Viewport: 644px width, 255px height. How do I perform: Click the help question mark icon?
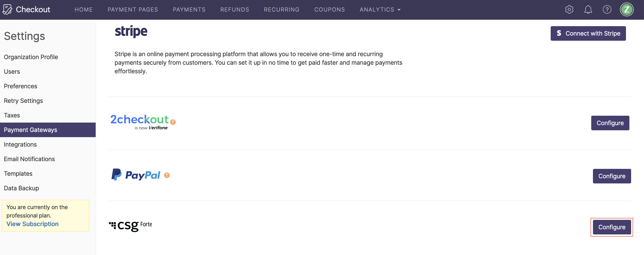(x=607, y=9)
